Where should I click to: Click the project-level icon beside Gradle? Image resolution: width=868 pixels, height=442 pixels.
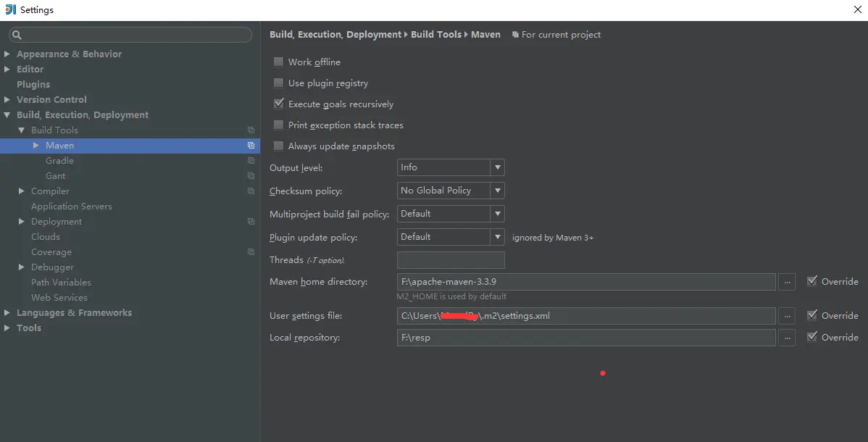(251, 161)
